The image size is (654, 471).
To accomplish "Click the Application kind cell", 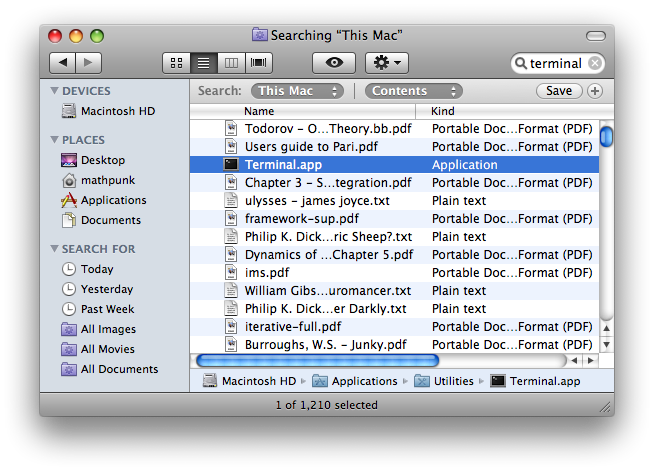I will click(x=465, y=165).
